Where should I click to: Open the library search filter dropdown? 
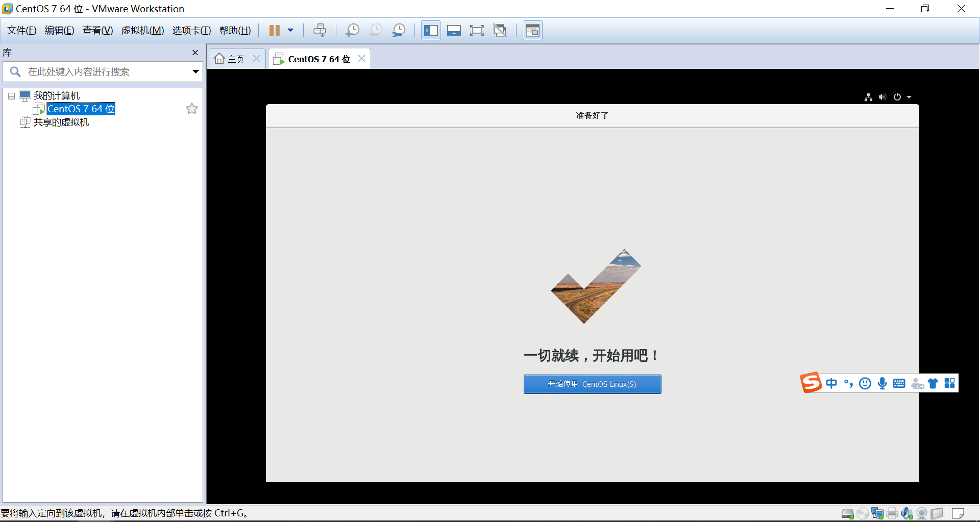click(x=195, y=71)
